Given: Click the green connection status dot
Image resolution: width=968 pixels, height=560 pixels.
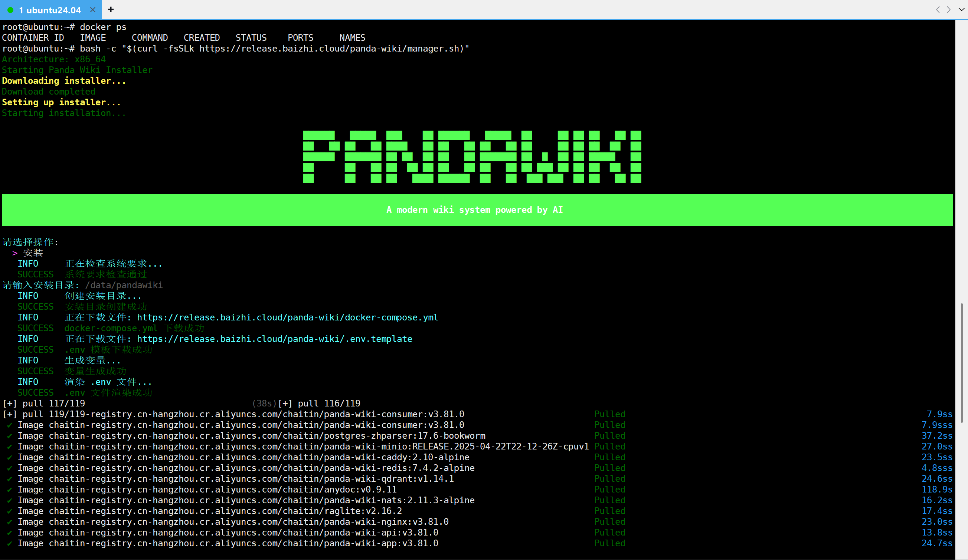Looking at the screenshot, I should (10, 10).
